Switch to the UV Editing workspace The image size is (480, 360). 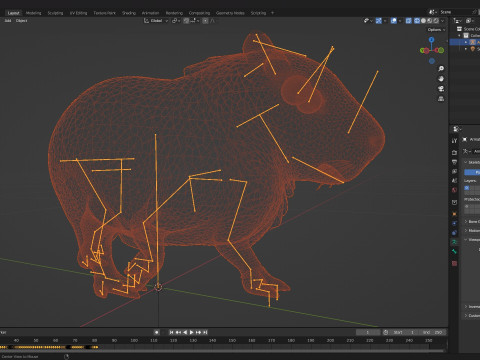click(x=78, y=13)
